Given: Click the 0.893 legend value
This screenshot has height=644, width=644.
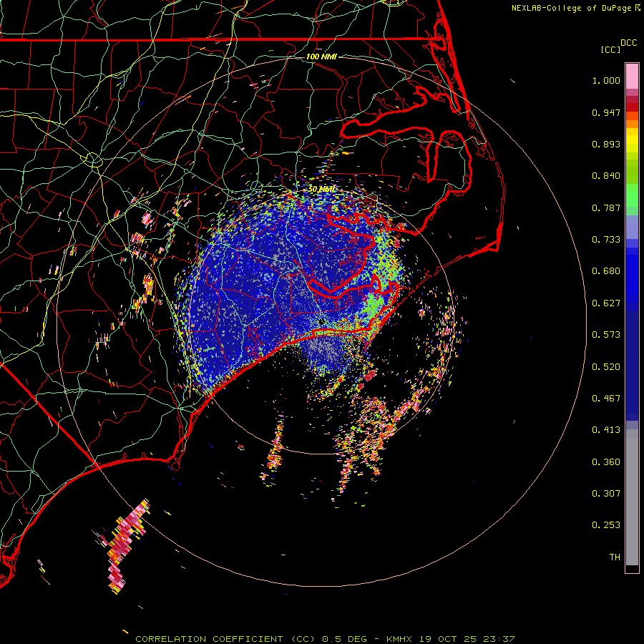Looking at the screenshot, I should point(606,144).
